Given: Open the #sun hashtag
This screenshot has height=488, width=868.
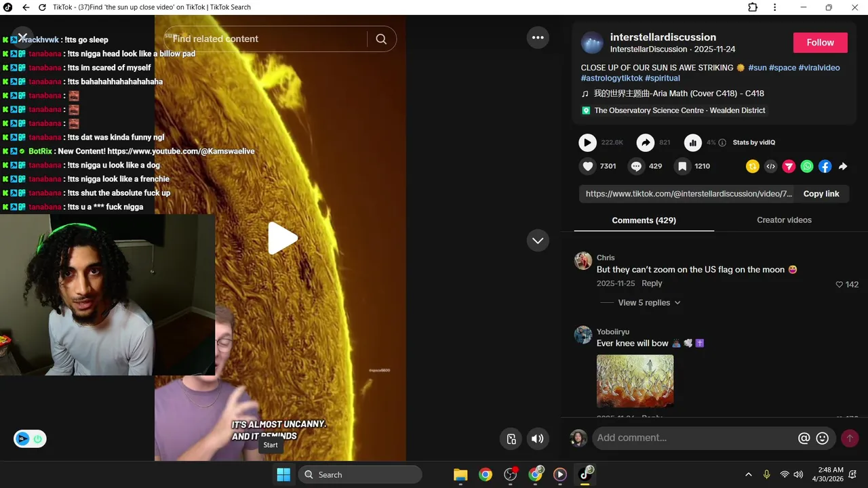Looking at the screenshot, I should point(757,68).
